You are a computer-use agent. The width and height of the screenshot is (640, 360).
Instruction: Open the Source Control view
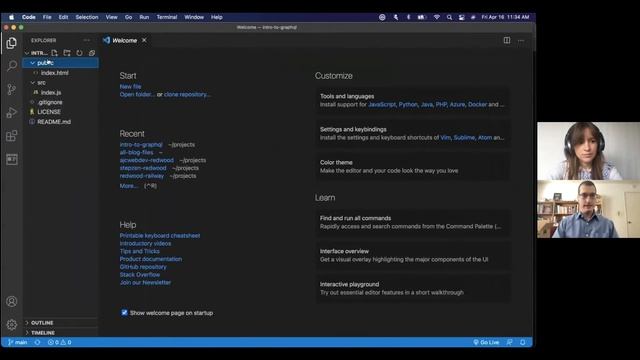coord(11,89)
